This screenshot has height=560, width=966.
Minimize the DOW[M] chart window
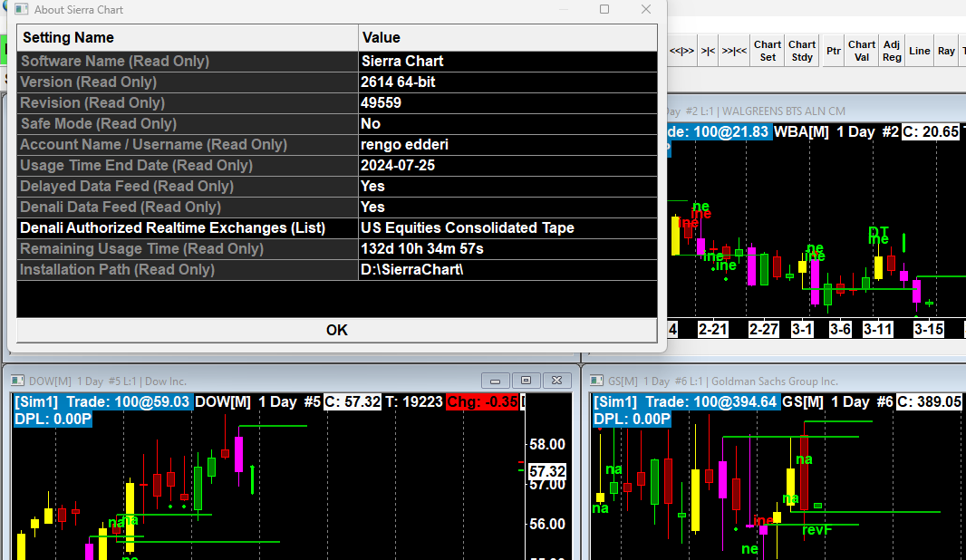(495, 381)
